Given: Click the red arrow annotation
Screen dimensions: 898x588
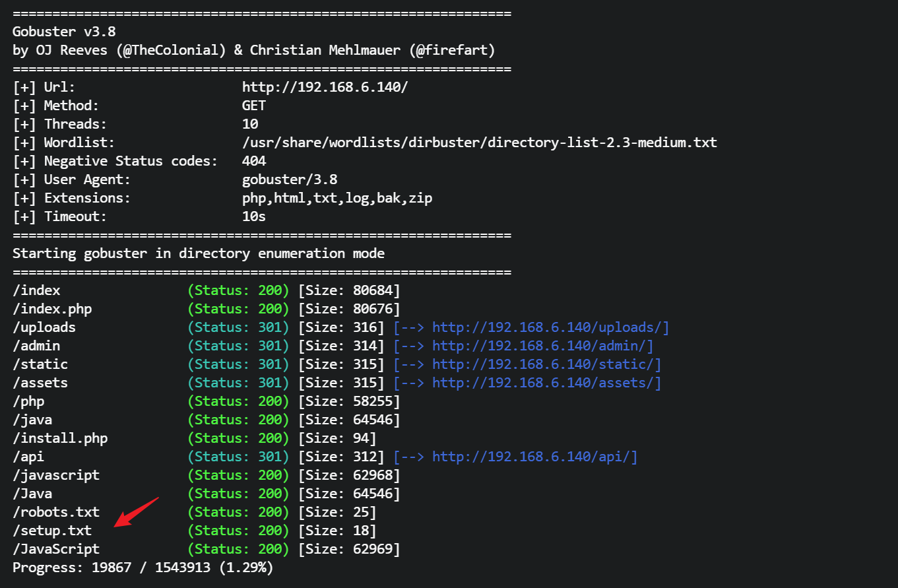Looking at the screenshot, I should [137, 512].
